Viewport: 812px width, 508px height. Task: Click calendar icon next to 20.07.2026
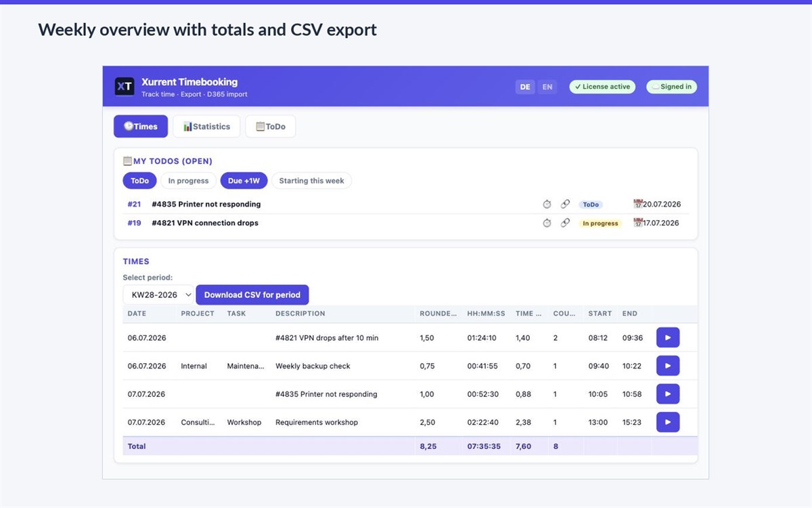point(637,204)
